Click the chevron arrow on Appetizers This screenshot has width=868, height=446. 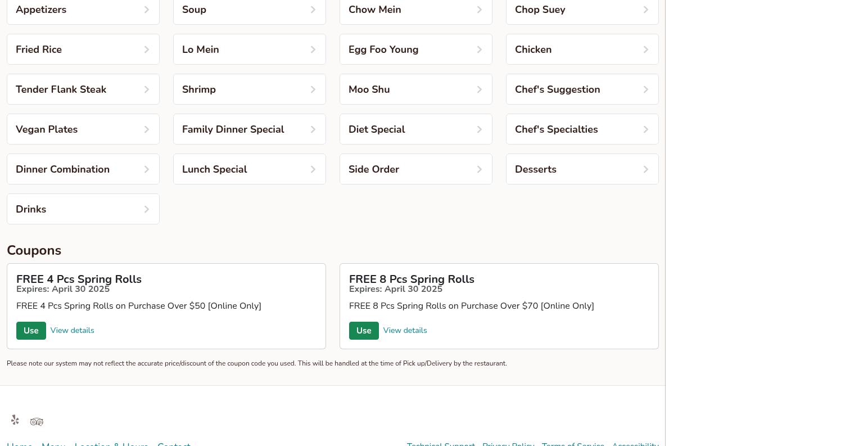coord(146,10)
